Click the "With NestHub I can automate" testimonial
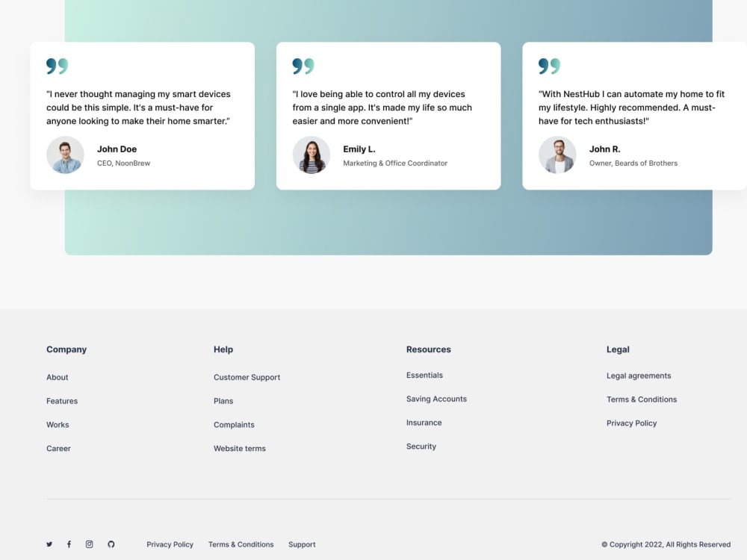The height and width of the screenshot is (560, 747). [631, 108]
